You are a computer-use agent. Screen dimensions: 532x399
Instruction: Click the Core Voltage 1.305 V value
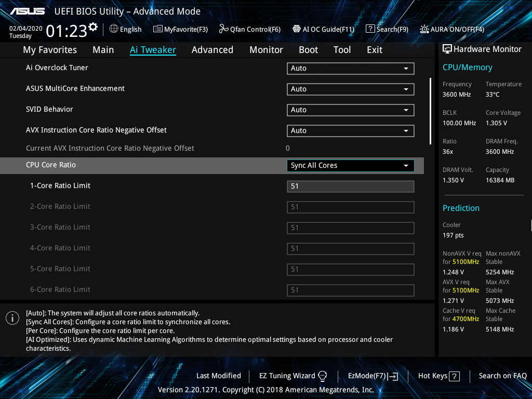(x=496, y=123)
